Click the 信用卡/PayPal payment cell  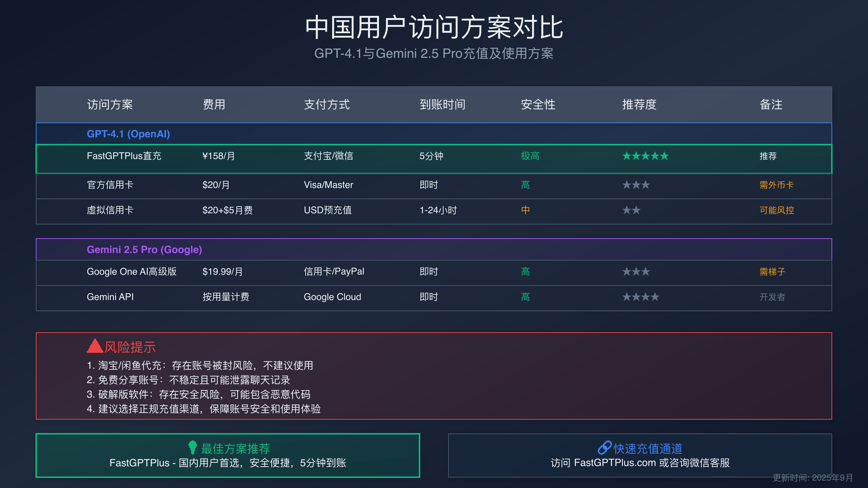334,272
